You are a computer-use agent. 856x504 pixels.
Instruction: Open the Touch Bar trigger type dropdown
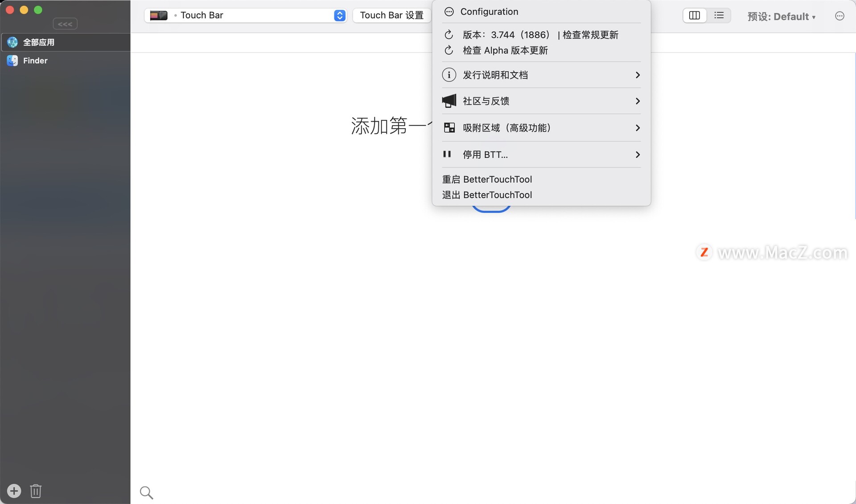click(x=246, y=16)
